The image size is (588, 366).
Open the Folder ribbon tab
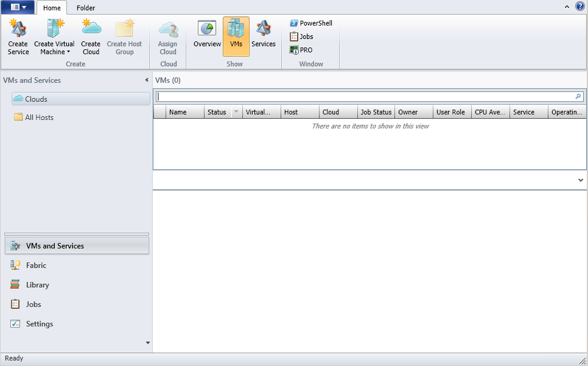click(x=86, y=8)
